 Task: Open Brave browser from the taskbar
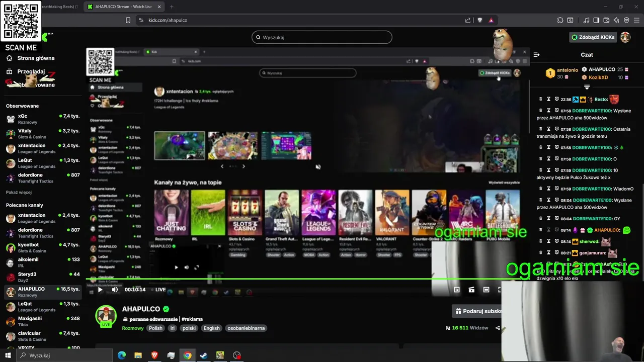154,355
